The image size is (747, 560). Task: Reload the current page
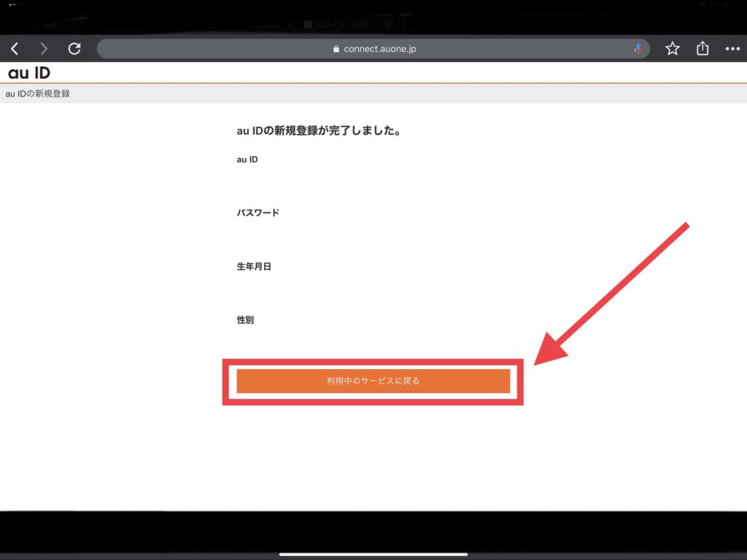pos(74,49)
